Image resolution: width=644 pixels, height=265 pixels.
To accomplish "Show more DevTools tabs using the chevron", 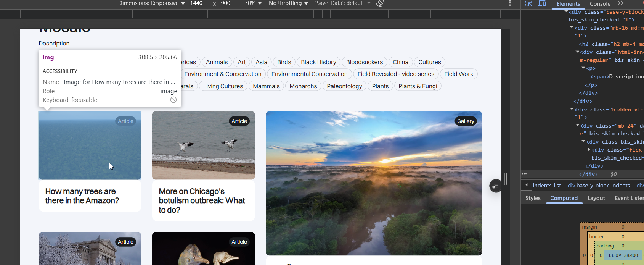I will tap(620, 3).
